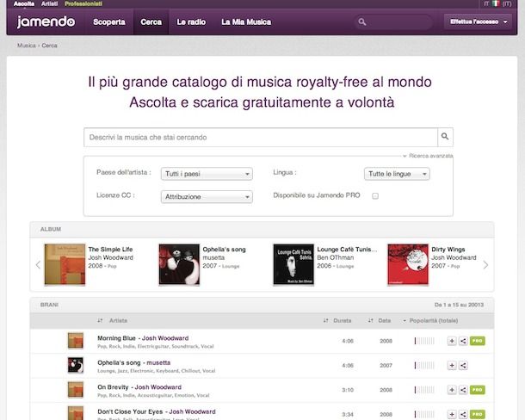Sort by Popolarità (totale) dropdown

(x=430, y=320)
